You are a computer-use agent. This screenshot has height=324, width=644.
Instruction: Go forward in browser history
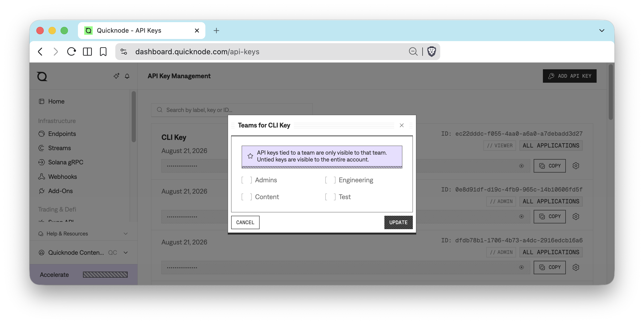click(x=56, y=52)
